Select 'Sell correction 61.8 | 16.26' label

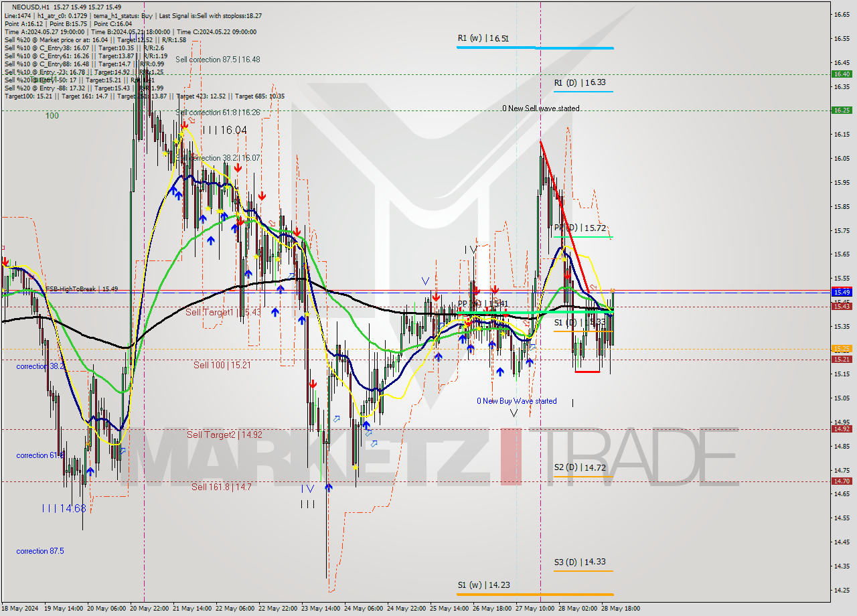[218, 112]
